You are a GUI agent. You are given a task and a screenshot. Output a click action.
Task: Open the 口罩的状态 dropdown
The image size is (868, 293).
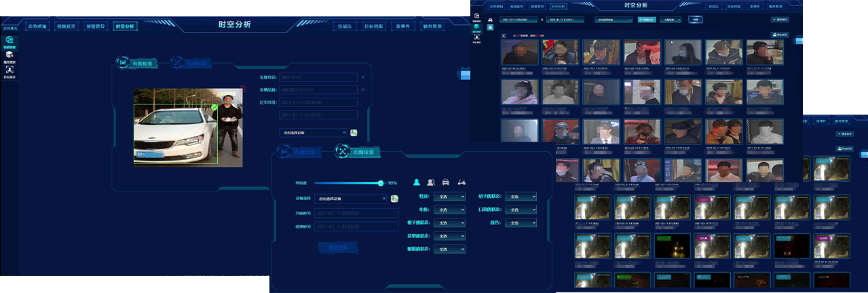520,210
